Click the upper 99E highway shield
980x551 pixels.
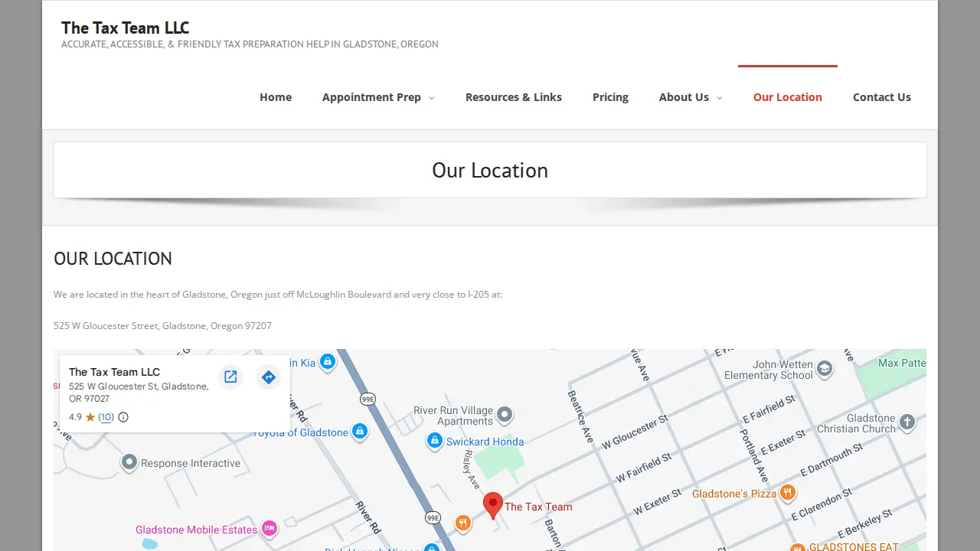click(368, 399)
